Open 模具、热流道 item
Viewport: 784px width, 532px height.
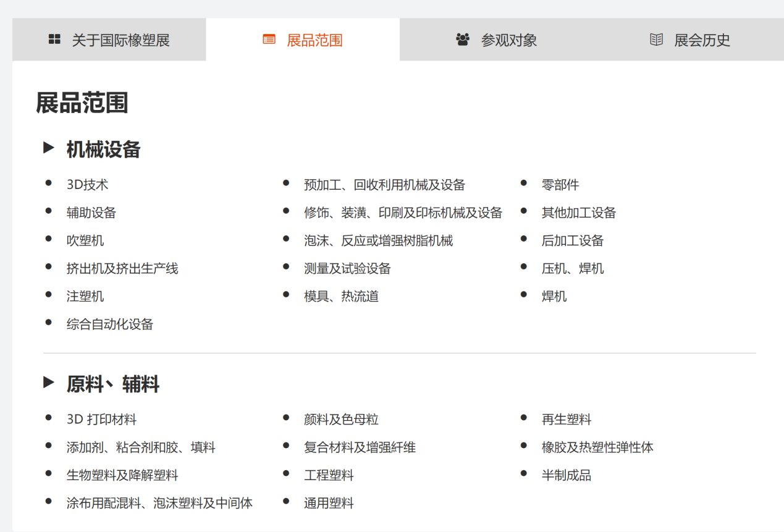click(x=341, y=297)
